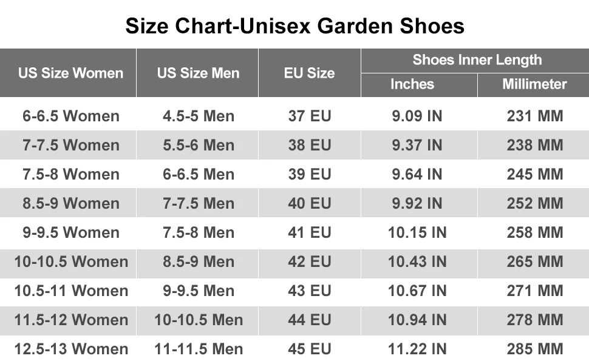Select the 10.43 IN length cell
The width and height of the screenshot is (589, 364).
(417, 261)
